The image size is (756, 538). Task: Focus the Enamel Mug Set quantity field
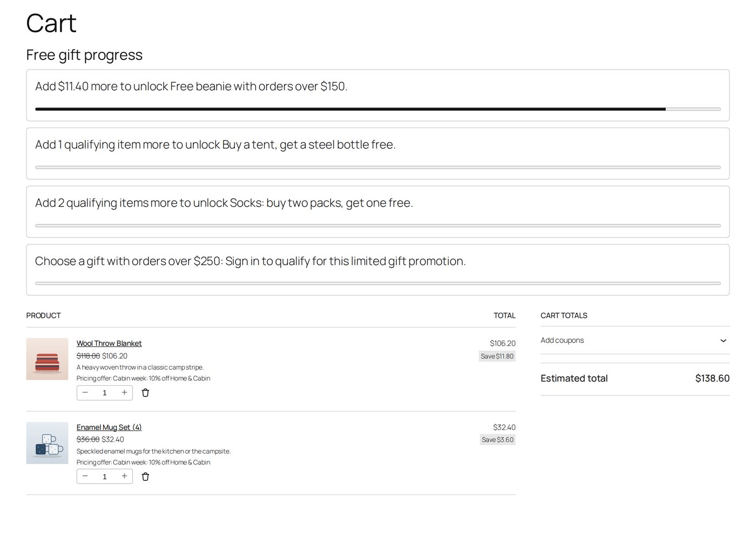(105, 476)
